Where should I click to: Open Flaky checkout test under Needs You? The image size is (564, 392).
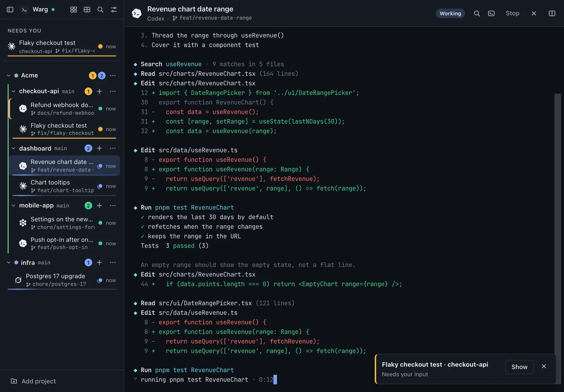62,47
